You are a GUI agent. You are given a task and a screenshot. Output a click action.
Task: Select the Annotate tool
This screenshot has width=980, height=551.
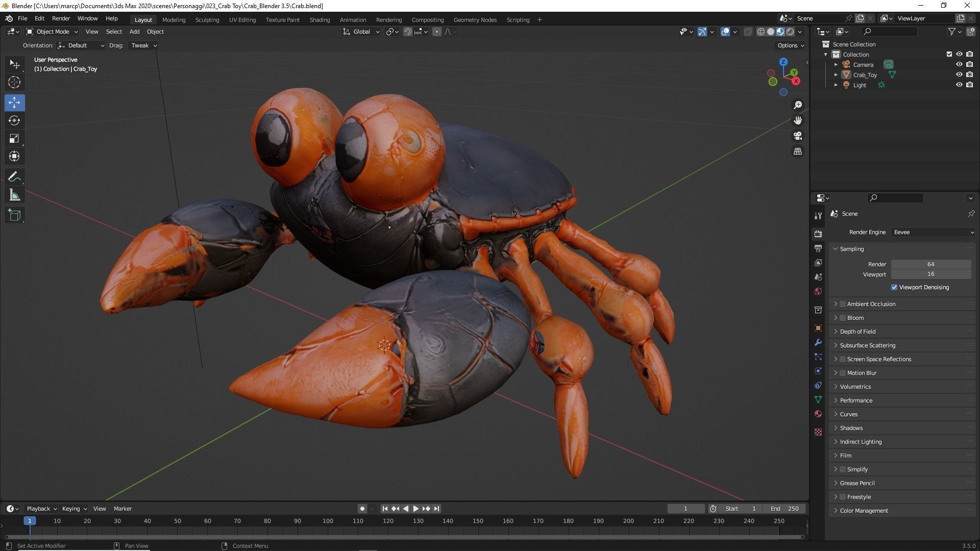point(14,177)
